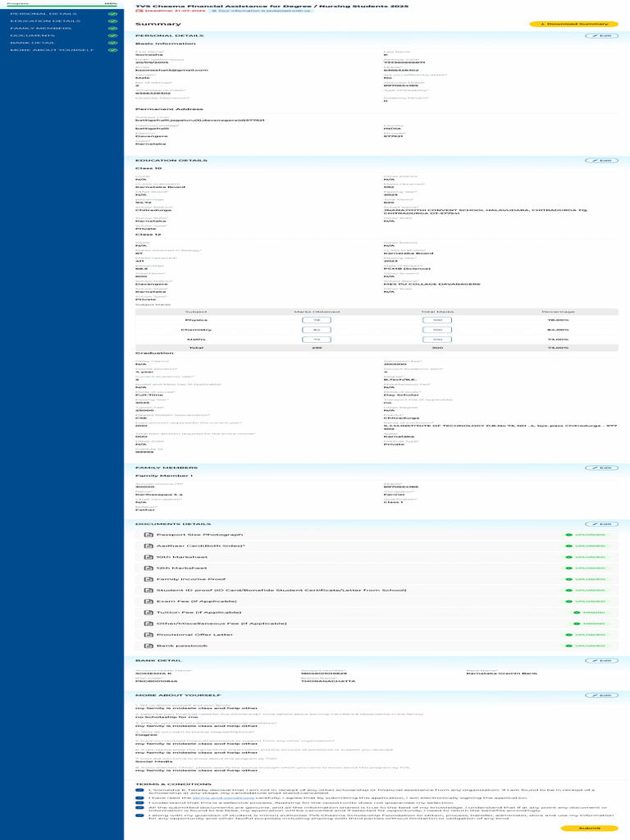Open More About Yourself in the sidebar

52,50
